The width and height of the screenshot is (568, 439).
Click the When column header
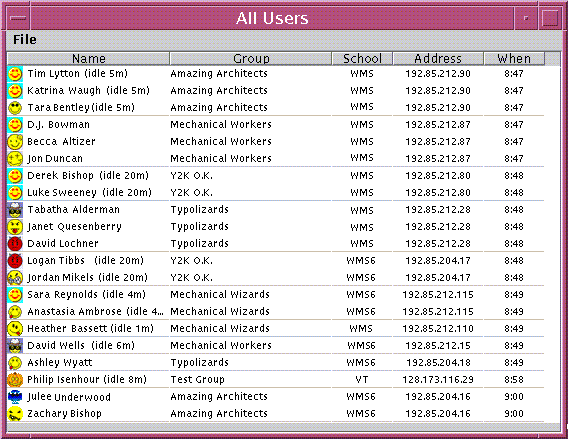(514, 59)
